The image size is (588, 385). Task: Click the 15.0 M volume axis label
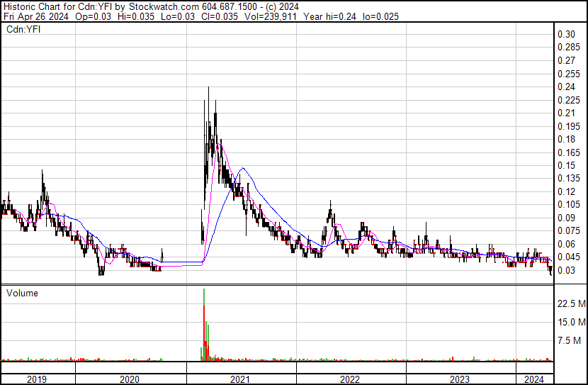[x=572, y=322]
